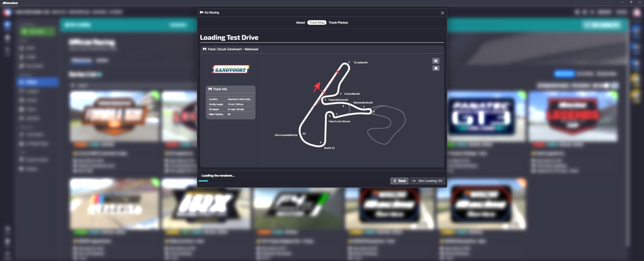Click the Tarzanbocht turn label
644x261 pixels.
pyautogui.click(x=360, y=62)
